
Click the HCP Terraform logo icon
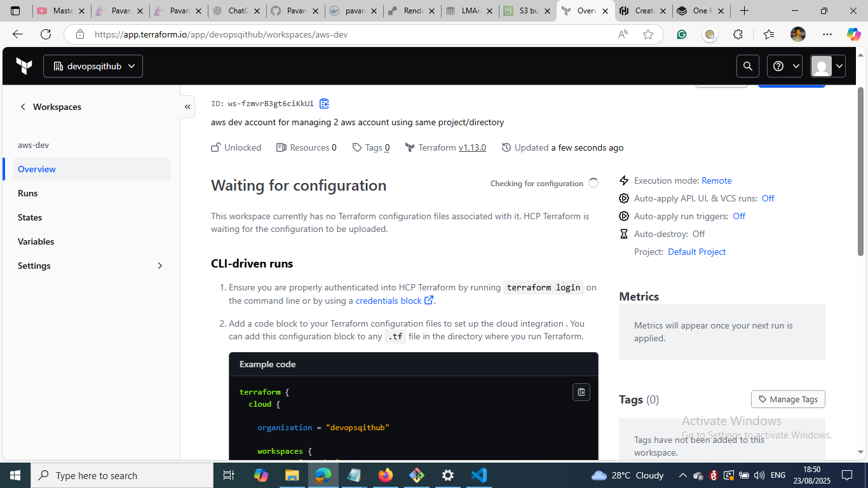(x=24, y=66)
